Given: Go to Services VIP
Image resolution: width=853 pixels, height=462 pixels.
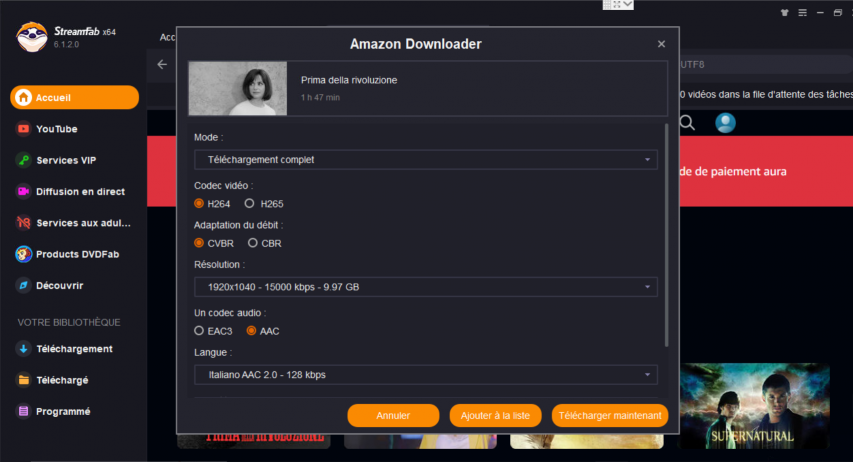Looking at the screenshot, I should click(x=66, y=161).
